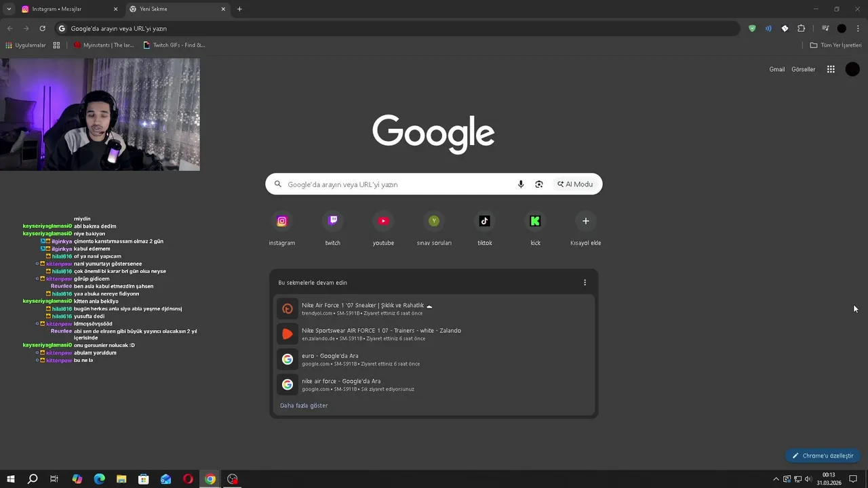Open Twitch GIFs bookmark
The height and width of the screenshot is (488, 868).
click(x=174, y=45)
